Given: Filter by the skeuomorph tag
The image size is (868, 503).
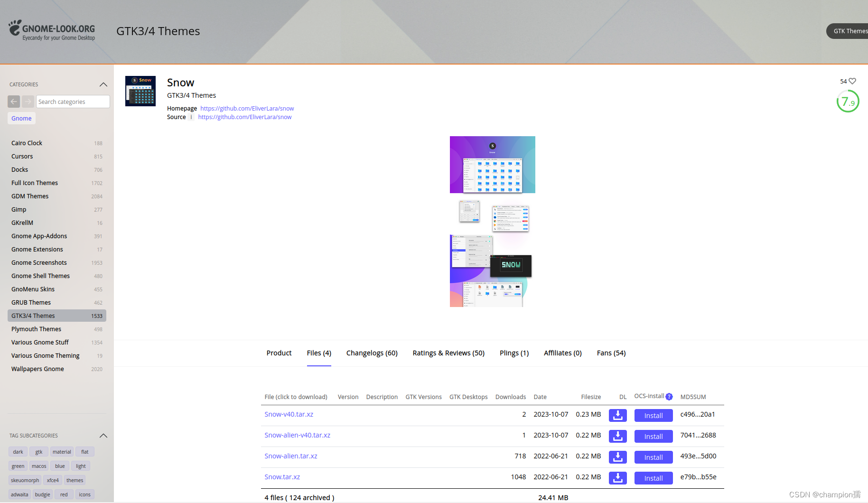Looking at the screenshot, I should coord(25,480).
